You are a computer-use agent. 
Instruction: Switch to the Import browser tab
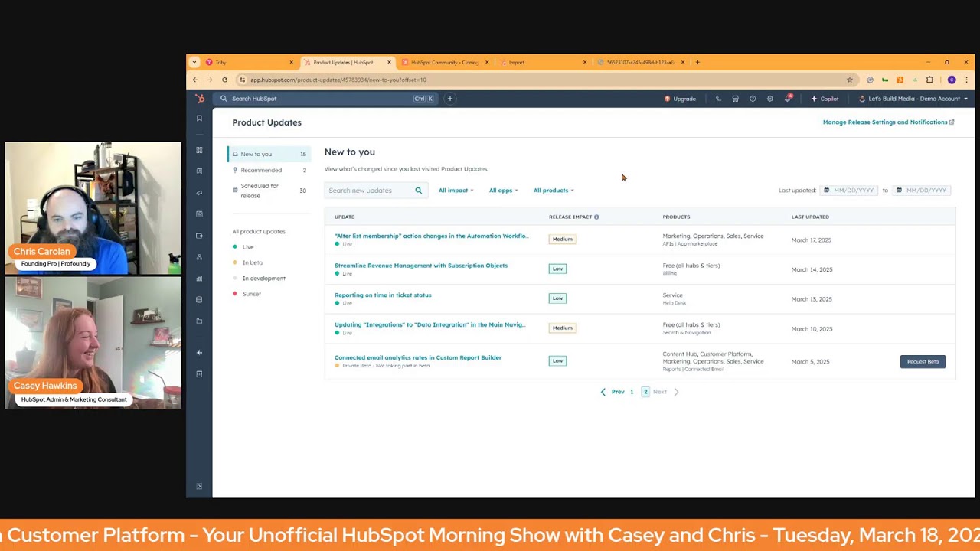click(x=544, y=62)
